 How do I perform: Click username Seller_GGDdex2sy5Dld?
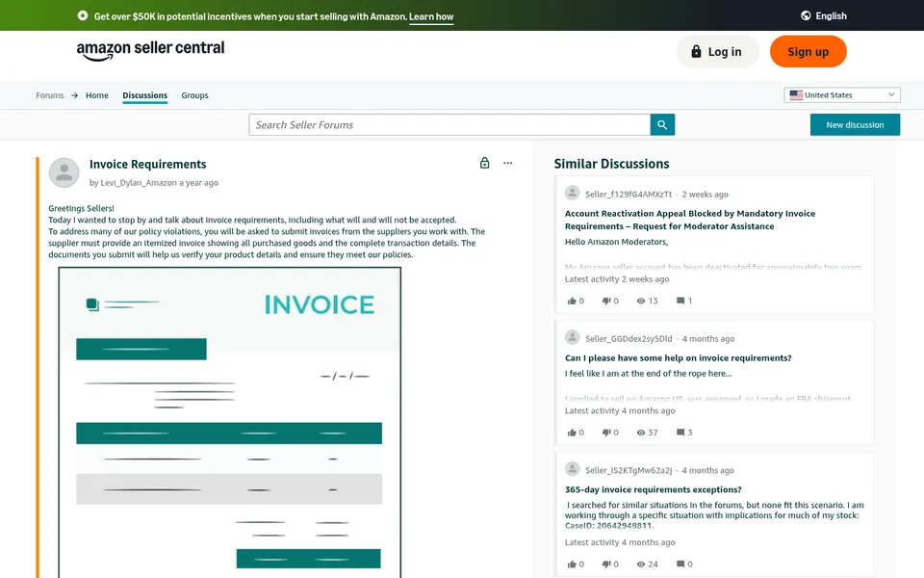tap(629, 338)
